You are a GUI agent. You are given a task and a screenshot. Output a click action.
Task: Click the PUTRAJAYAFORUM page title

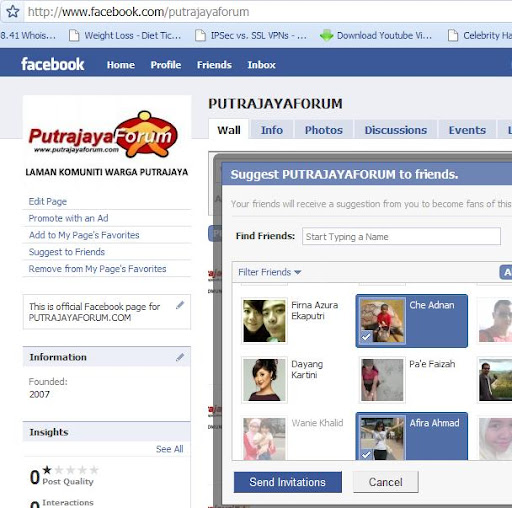pos(275,104)
